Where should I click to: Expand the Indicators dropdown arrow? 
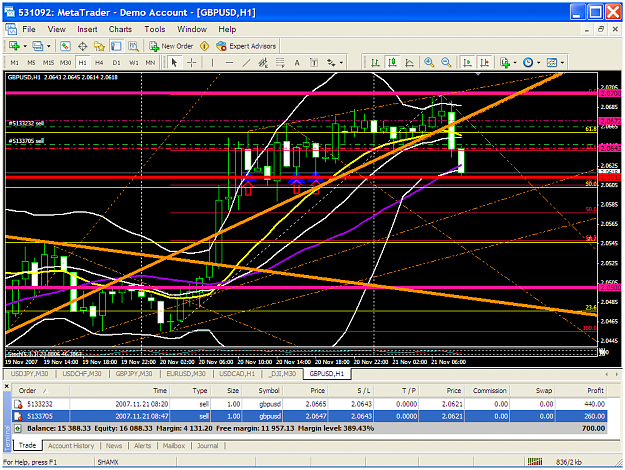[515, 63]
